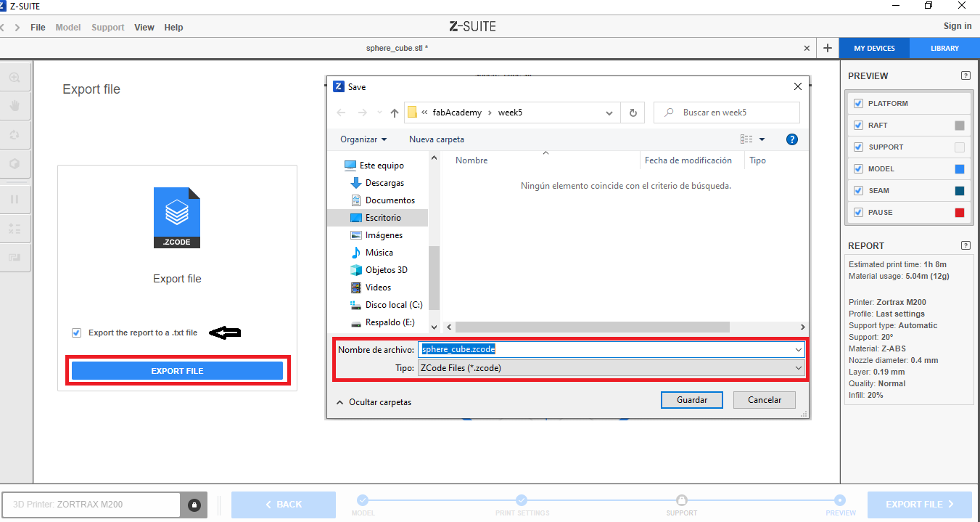Add a new tab with plus icon

828,48
